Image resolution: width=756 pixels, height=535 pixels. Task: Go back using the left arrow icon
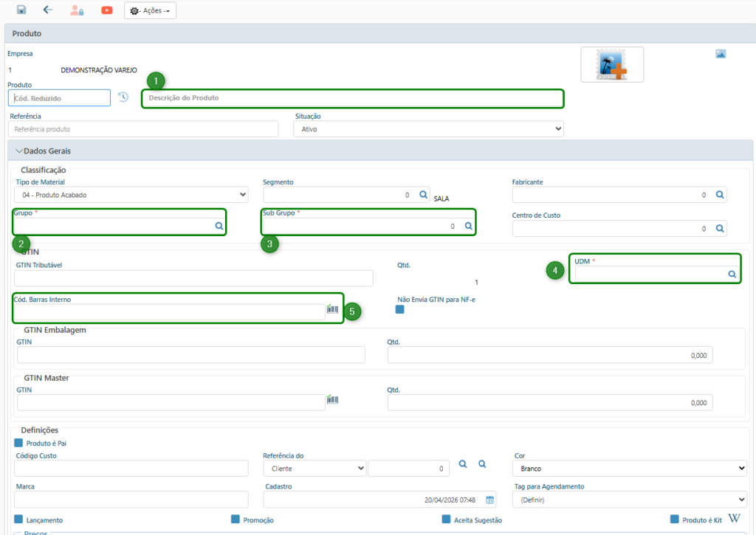(x=48, y=10)
